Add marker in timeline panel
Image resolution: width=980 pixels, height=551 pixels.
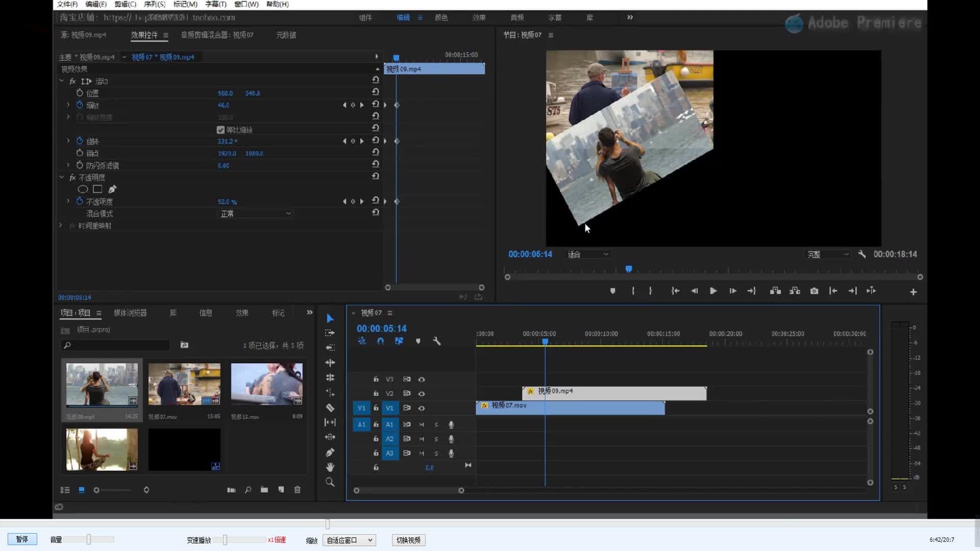[x=418, y=341]
